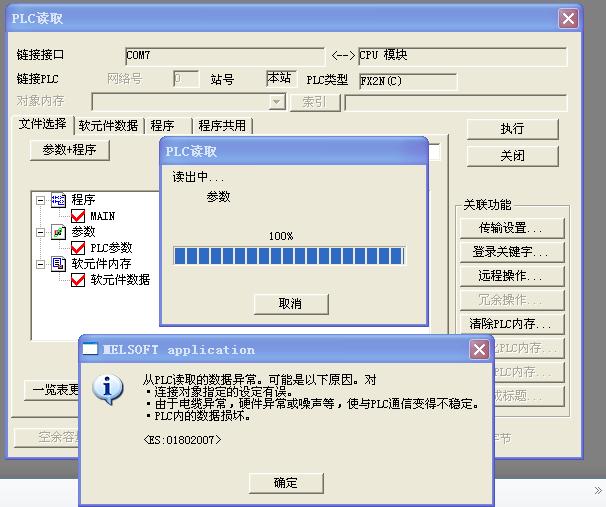Image resolution: width=606 pixels, height=507 pixels.
Task: Close the PLC读取 main window
Action: [x=568, y=19]
